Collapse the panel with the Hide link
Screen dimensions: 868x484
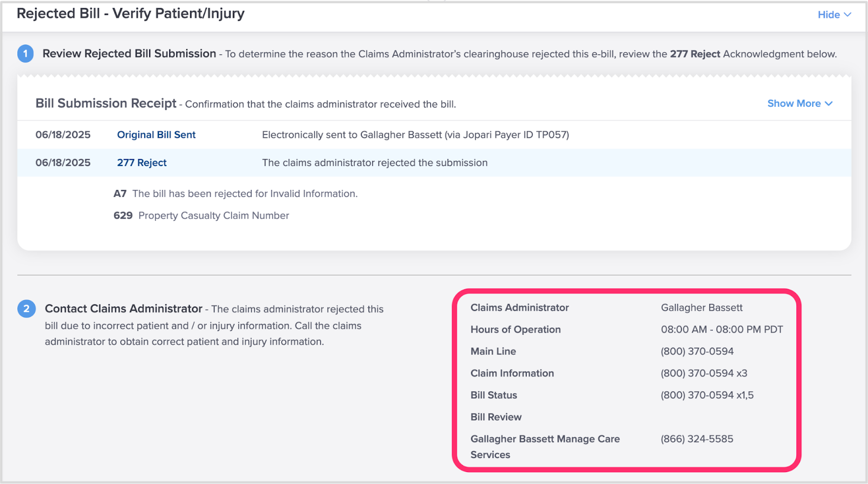834,15
